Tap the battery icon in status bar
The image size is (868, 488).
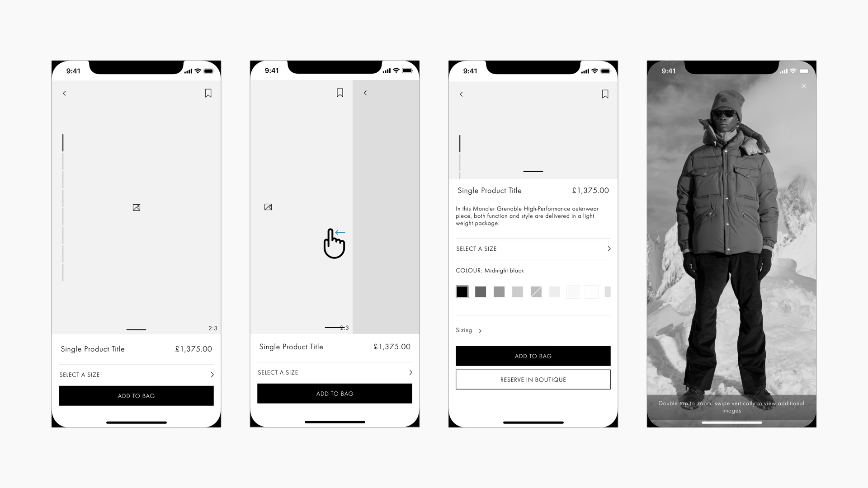(x=209, y=71)
